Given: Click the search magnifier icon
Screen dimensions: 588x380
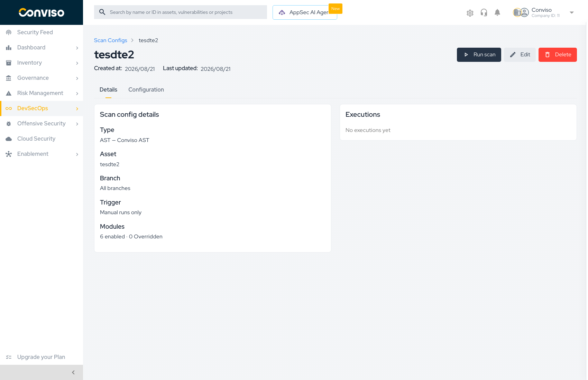Looking at the screenshot, I should tap(102, 12).
